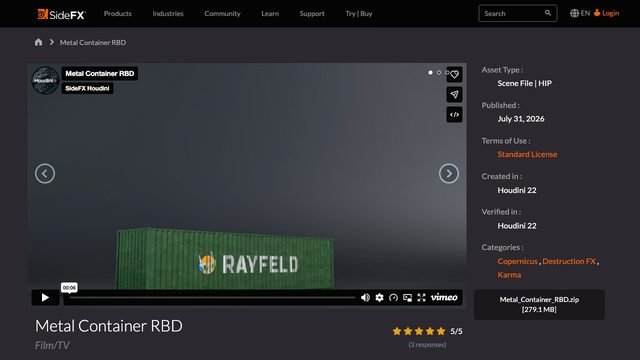
Task: Open the SideFX logo home page
Action: coord(61,14)
